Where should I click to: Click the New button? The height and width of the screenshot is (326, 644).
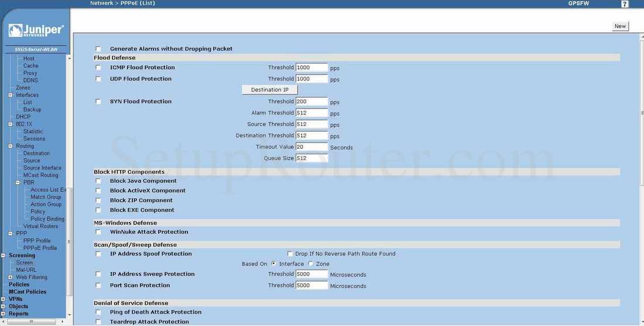pos(620,26)
